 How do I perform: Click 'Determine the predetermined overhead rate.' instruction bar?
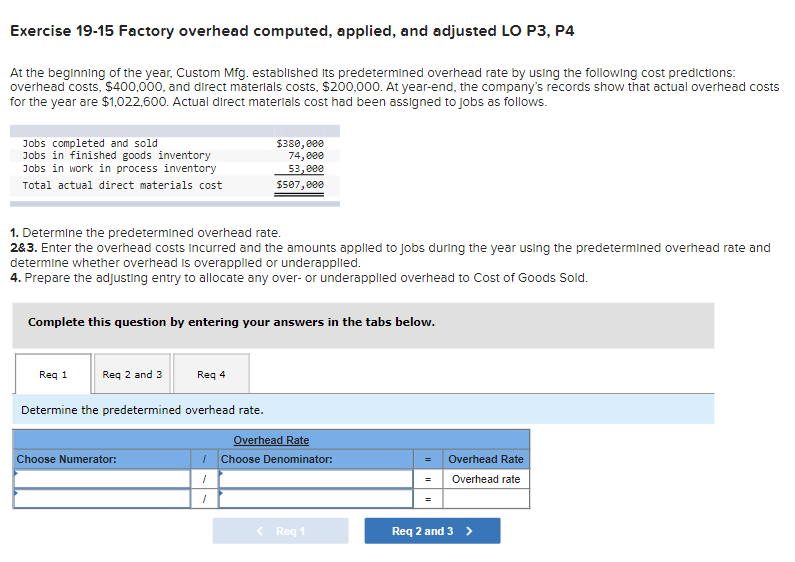[x=363, y=410]
